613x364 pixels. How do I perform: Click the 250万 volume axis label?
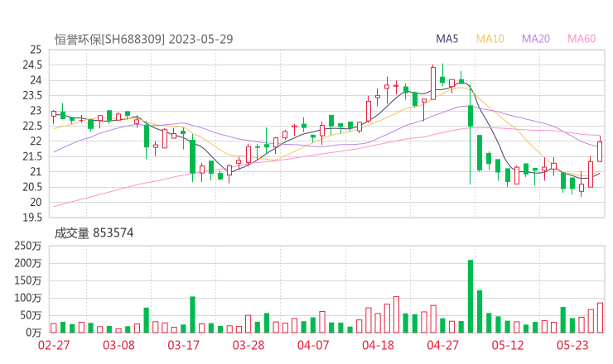[x=28, y=246]
